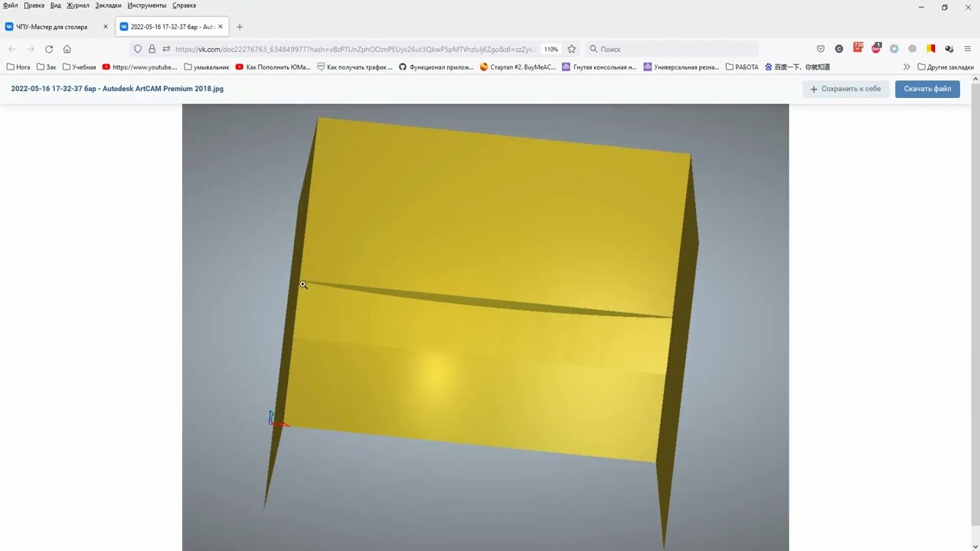Open the Как Пополнить ЮМа bookmark

[273, 67]
